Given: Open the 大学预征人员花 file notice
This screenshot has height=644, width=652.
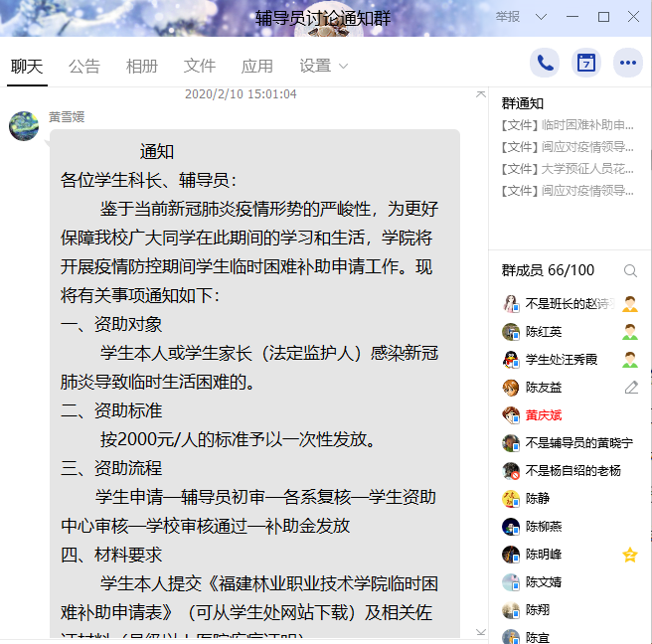Looking at the screenshot, I should pos(568,169).
